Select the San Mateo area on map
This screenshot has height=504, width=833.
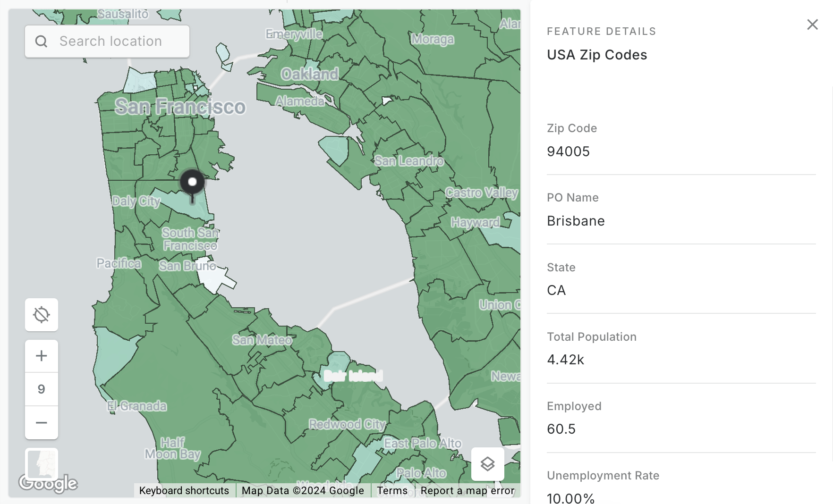(262, 340)
